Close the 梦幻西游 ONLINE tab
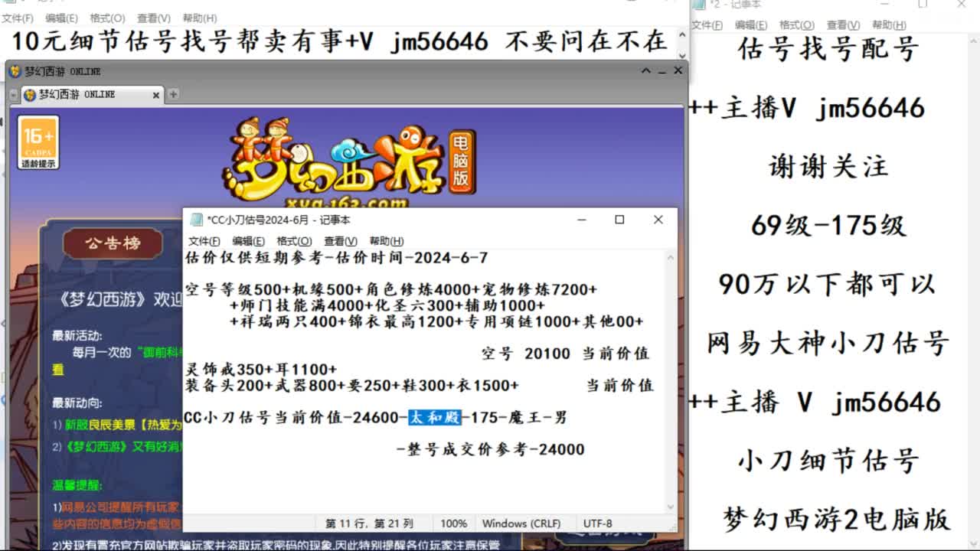This screenshot has width=980, height=551. [156, 95]
